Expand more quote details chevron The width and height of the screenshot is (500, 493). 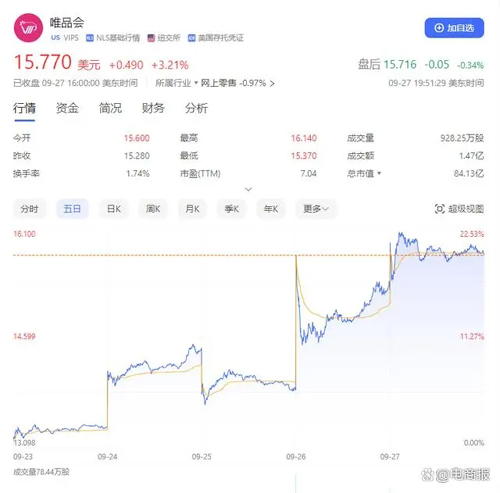pos(248,189)
